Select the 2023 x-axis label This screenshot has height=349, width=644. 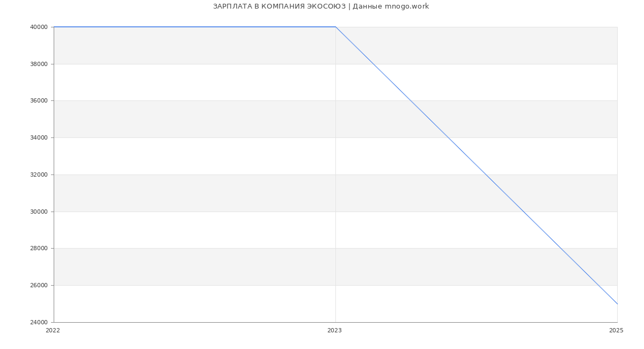[x=334, y=331]
